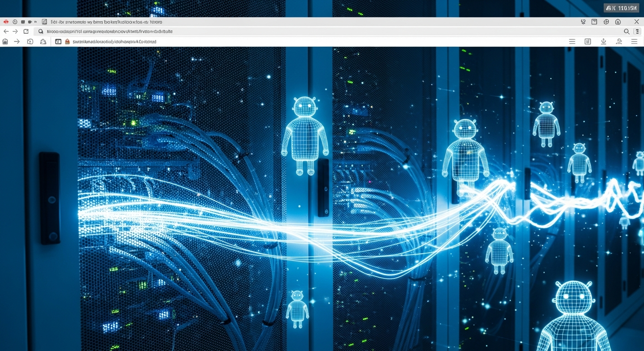Click the user profile icon in bottom toolbar
Image resolution: width=644 pixels, height=351 pixels.
[x=619, y=42]
